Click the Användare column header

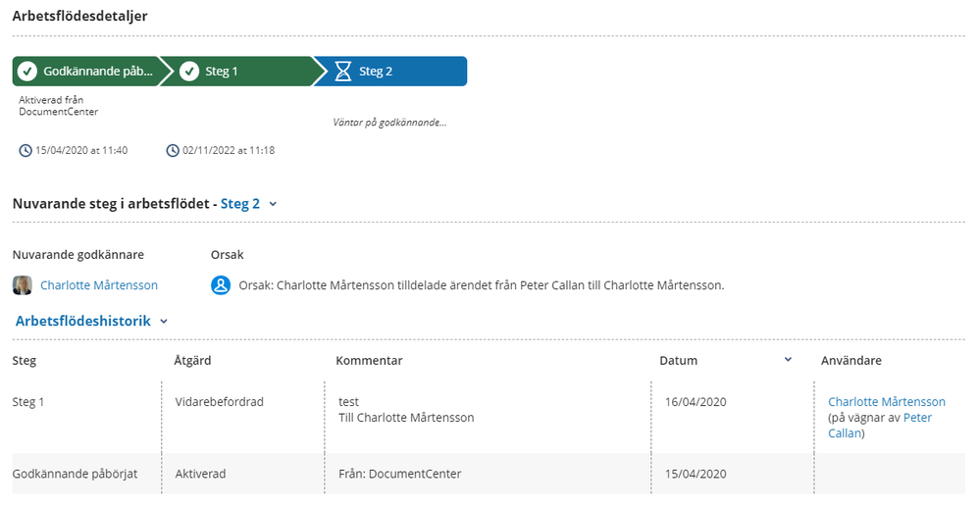pyautogui.click(x=851, y=361)
